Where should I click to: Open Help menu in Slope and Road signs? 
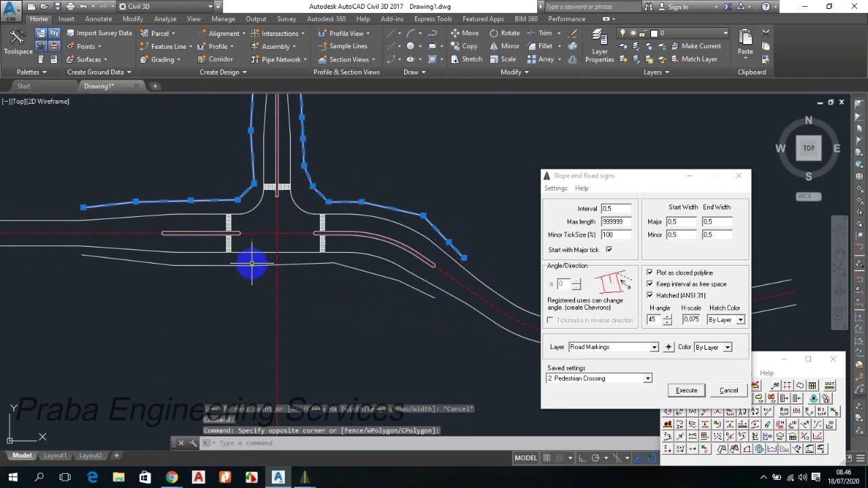[581, 188]
